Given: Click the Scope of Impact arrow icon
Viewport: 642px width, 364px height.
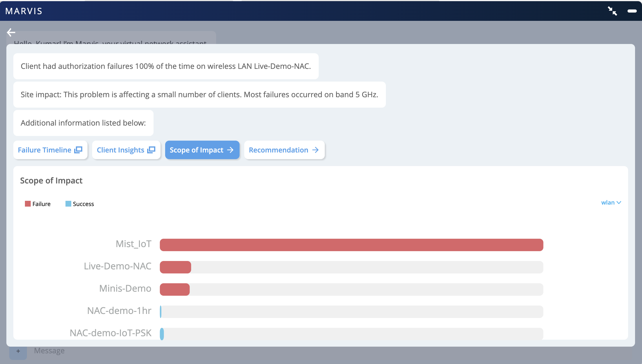Looking at the screenshot, I should 230,150.
